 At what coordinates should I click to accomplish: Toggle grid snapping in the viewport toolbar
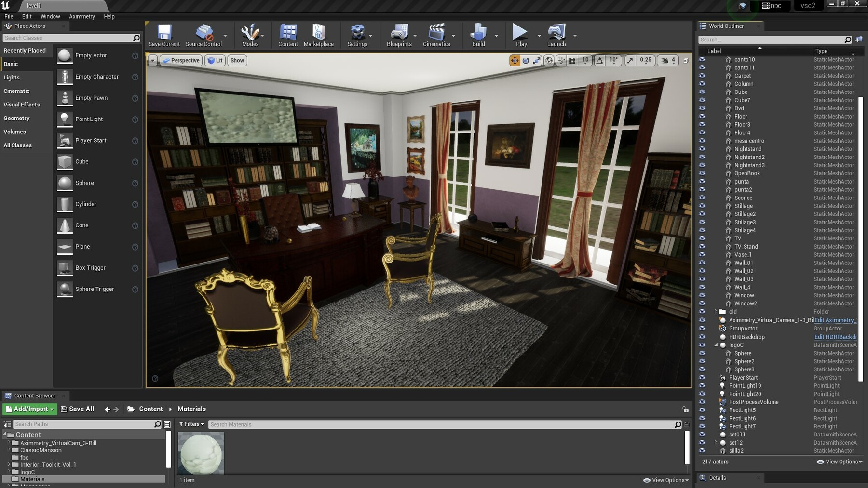tap(572, 60)
